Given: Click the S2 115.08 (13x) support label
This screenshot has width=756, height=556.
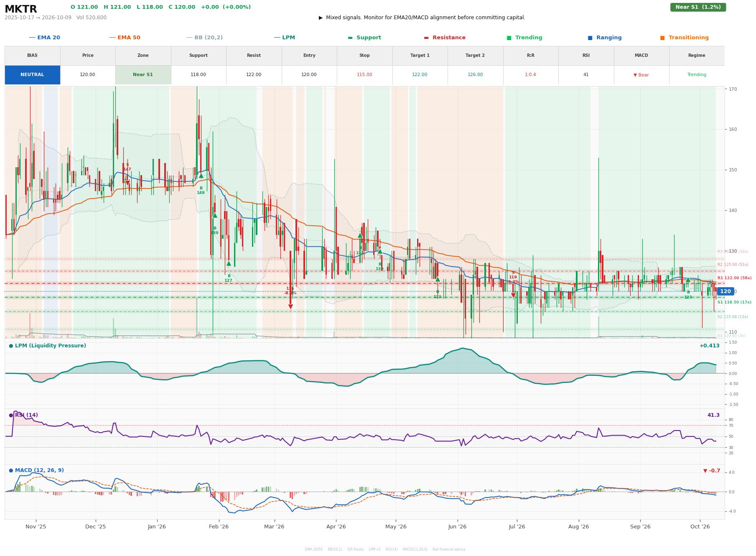Looking at the screenshot, I should [x=733, y=317].
